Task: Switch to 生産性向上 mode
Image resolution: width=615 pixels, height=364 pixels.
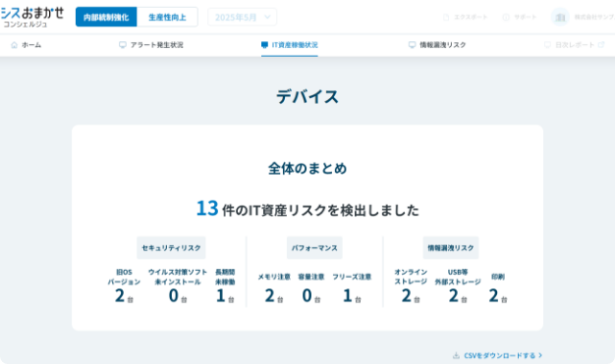Action: click(x=167, y=18)
